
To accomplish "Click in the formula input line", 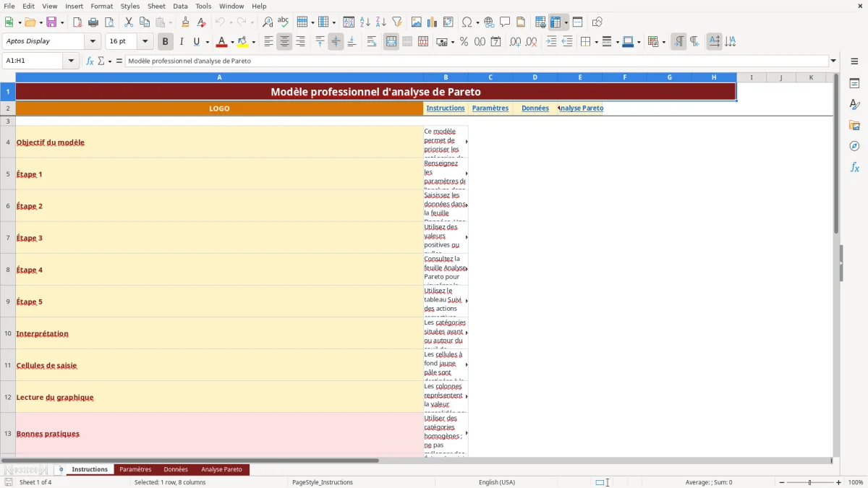I will [476, 61].
